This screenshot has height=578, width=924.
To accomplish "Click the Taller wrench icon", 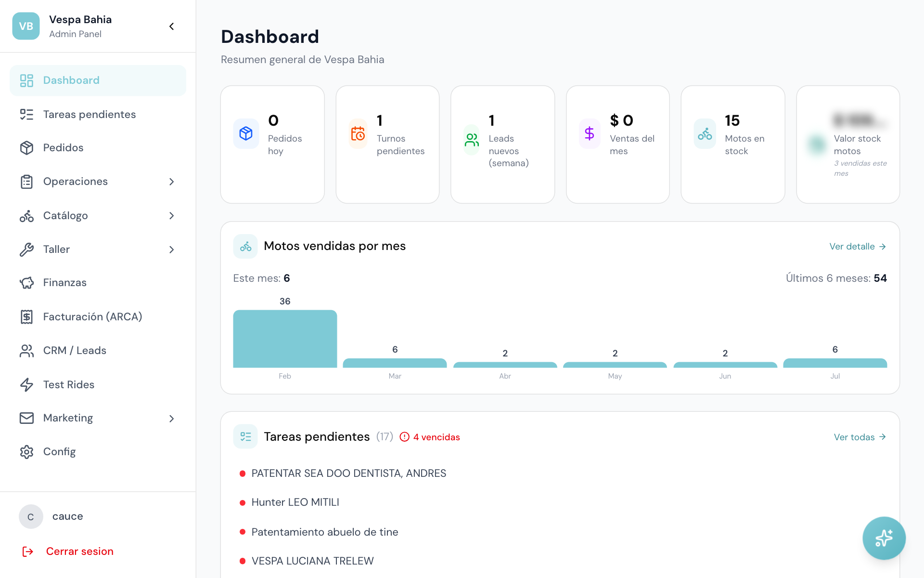I will pos(26,250).
